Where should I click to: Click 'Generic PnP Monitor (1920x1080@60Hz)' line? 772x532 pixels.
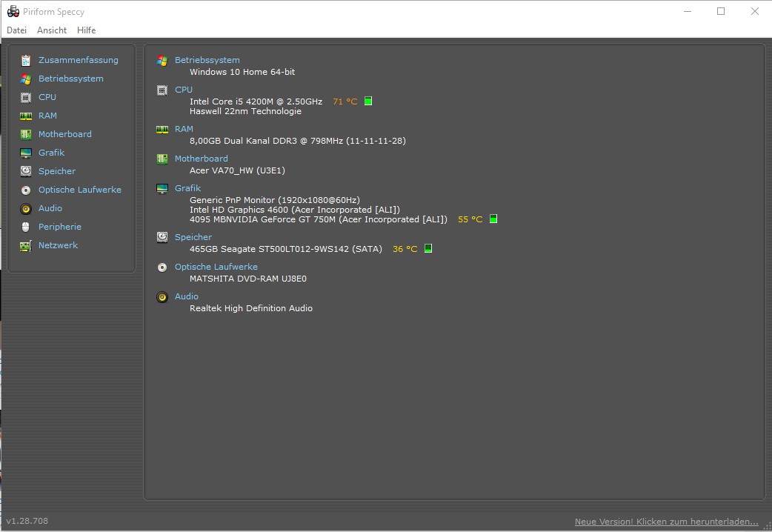pyautogui.click(x=275, y=200)
